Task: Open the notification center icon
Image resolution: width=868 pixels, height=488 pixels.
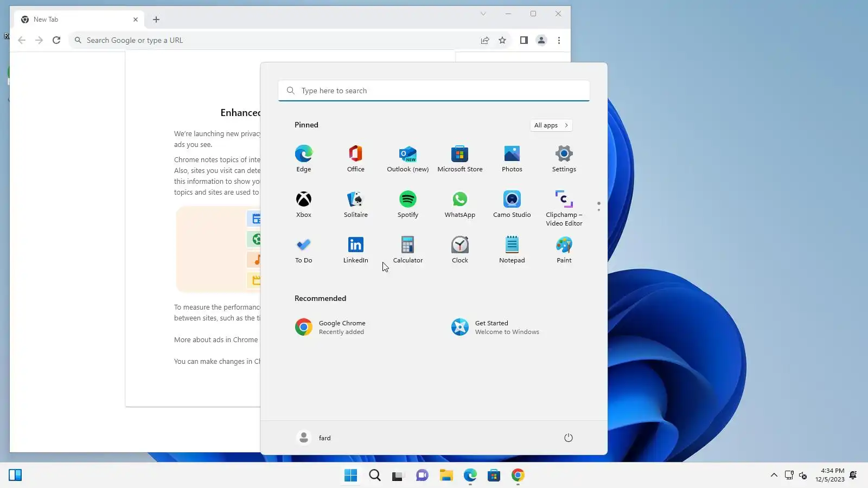Action: click(x=853, y=476)
